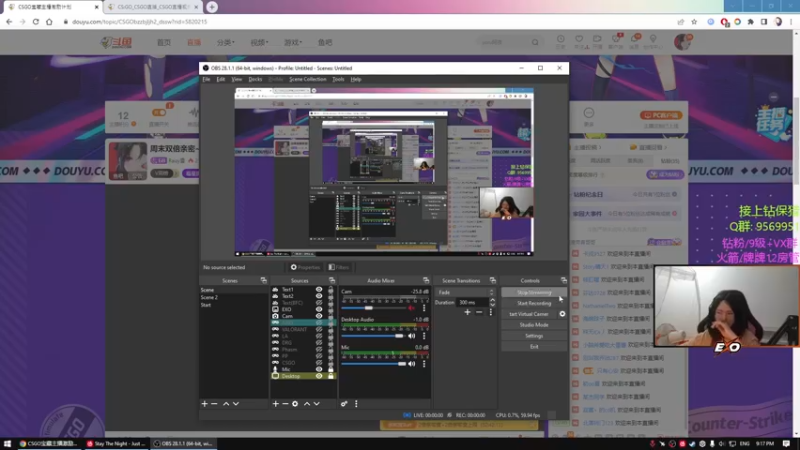This screenshot has height=450, width=800.
Task: Open the Mic audio channel options menu
Action: click(x=423, y=364)
